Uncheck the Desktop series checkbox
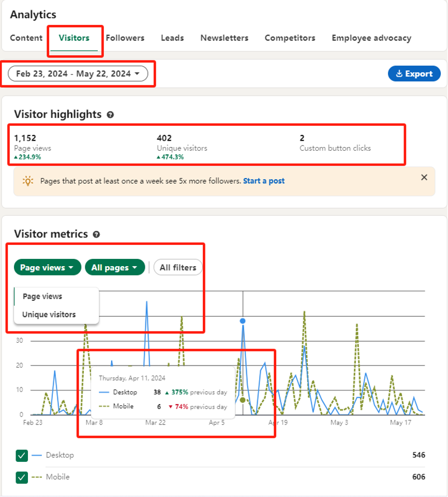Image resolution: width=448 pixels, height=497 pixels. click(x=22, y=456)
